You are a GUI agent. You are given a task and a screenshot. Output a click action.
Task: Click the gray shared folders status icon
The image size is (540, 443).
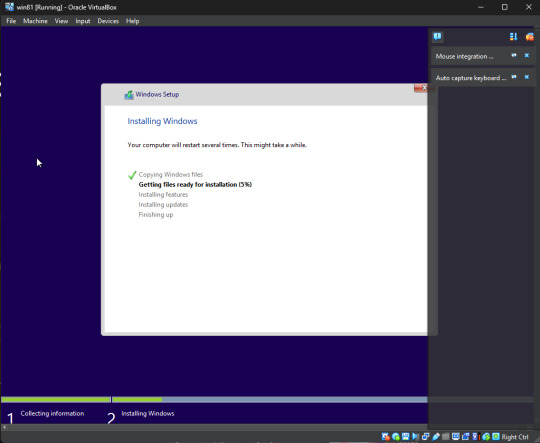(446, 436)
